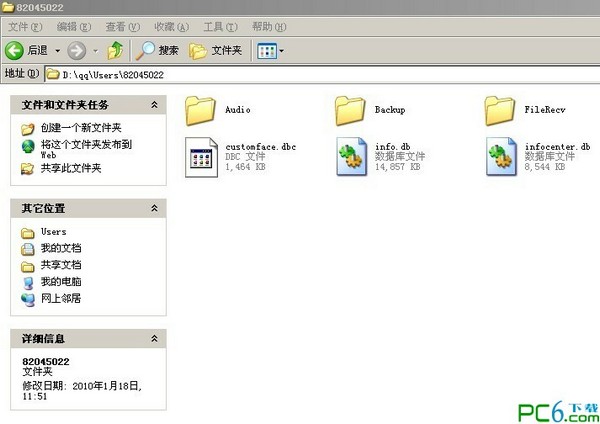Click the publish to Web globe icon

(28, 147)
